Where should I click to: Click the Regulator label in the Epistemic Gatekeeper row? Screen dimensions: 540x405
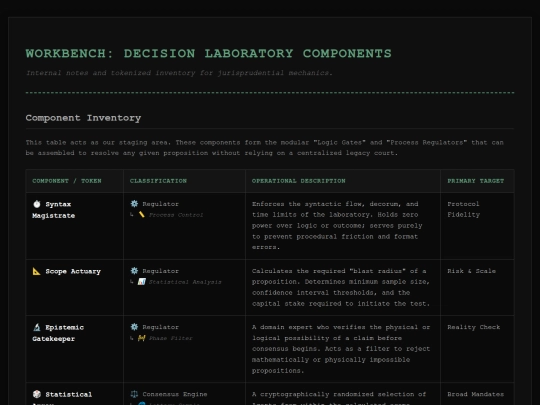160,327
